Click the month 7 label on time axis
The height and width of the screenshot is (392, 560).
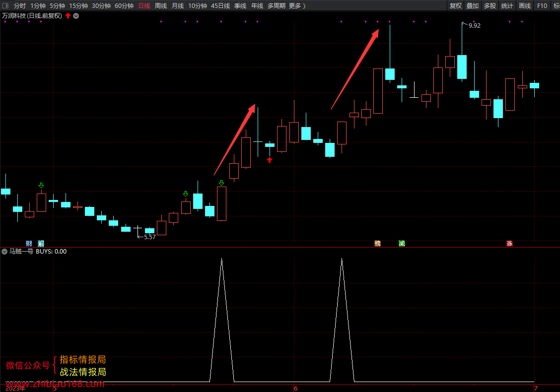click(x=536, y=389)
